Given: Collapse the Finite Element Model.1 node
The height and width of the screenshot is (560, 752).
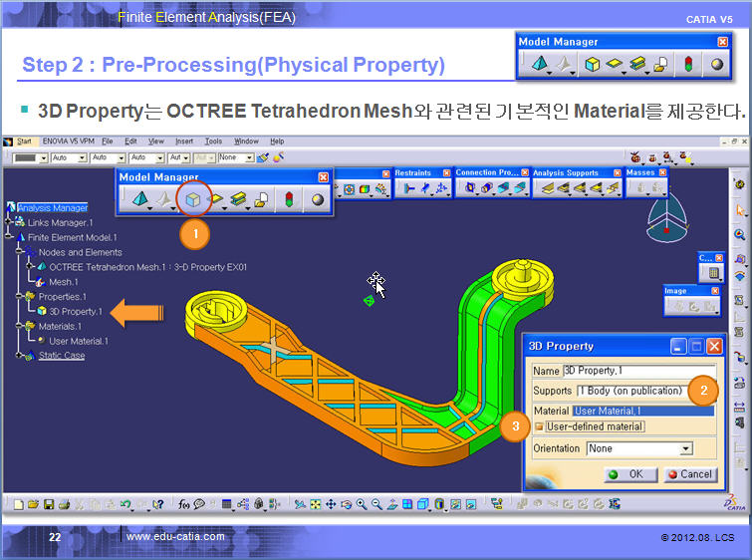Looking at the screenshot, I should pyautogui.click(x=8, y=236).
